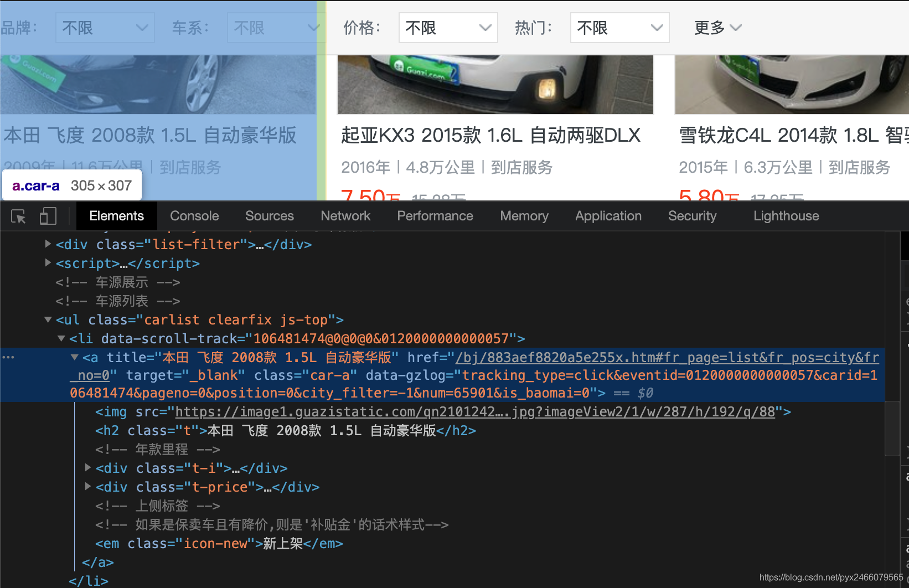
Task: Open the 热门 dropdown
Action: (619, 28)
